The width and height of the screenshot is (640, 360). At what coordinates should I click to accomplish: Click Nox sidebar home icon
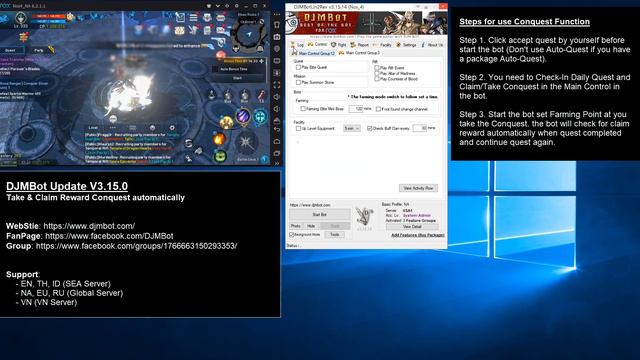277,141
